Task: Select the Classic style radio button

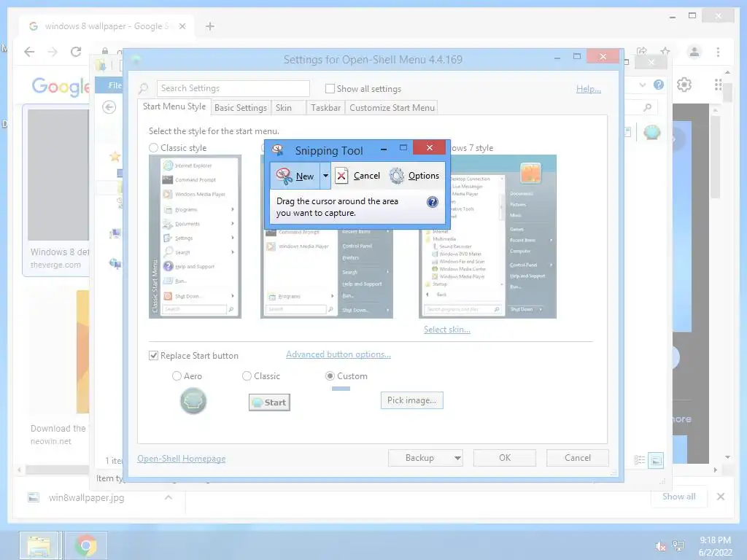Action: point(153,147)
